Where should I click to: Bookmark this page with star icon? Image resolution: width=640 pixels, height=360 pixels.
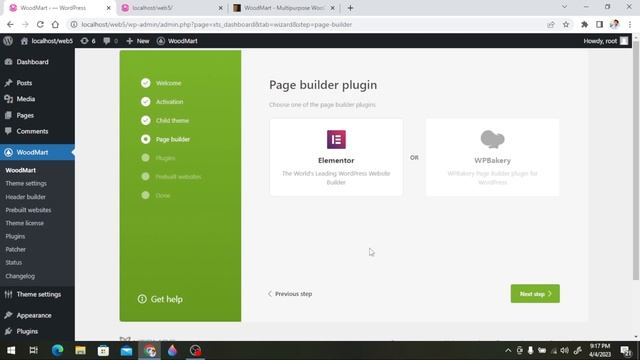[x=566, y=24]
